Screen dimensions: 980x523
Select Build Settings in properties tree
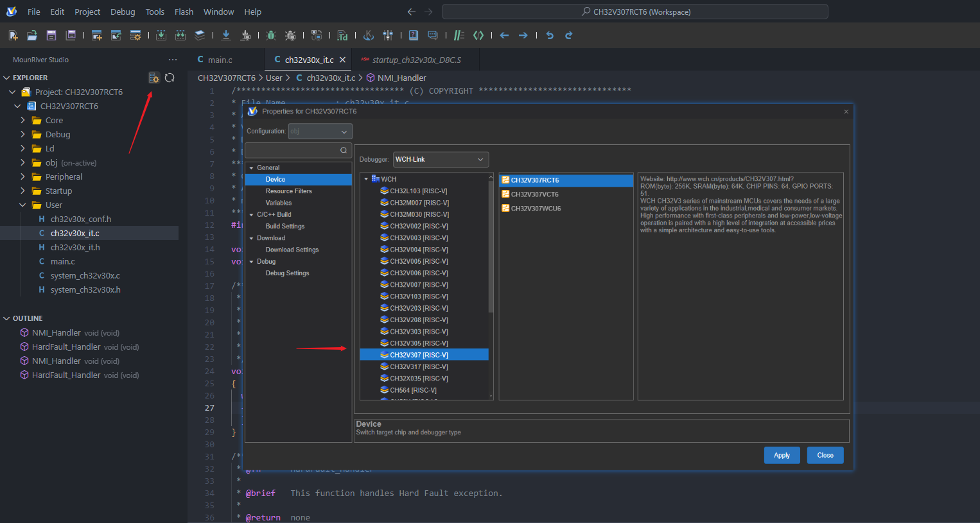[x=284, y=227]
